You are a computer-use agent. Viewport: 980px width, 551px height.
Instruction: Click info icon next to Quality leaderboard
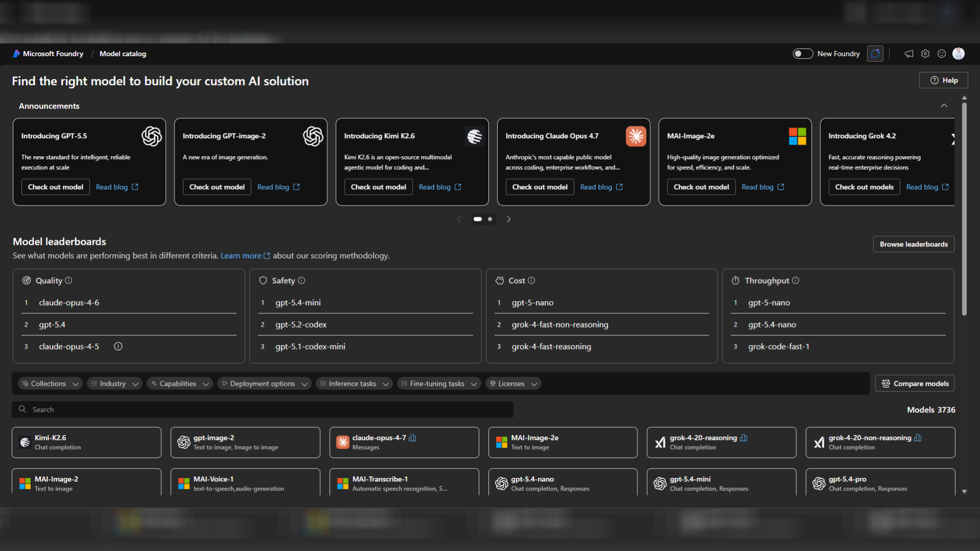[68, 281]
